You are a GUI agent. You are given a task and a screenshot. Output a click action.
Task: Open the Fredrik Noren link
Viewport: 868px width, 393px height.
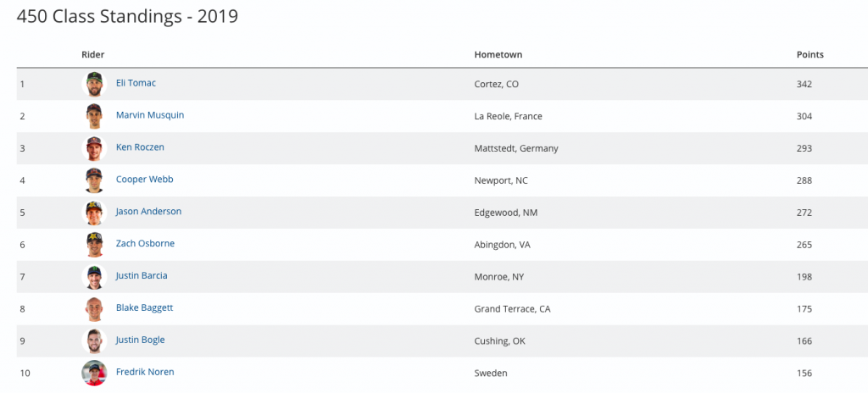tap(145, 372)
